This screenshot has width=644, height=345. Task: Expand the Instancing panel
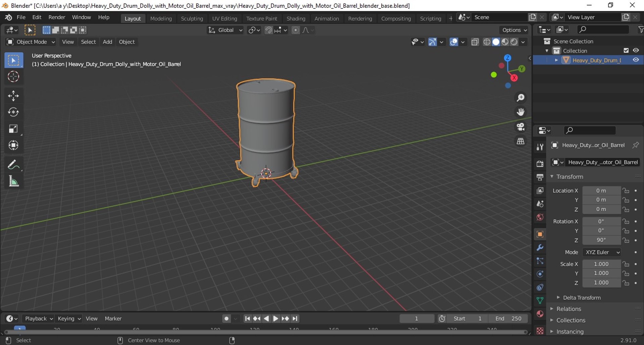(570, 332)
